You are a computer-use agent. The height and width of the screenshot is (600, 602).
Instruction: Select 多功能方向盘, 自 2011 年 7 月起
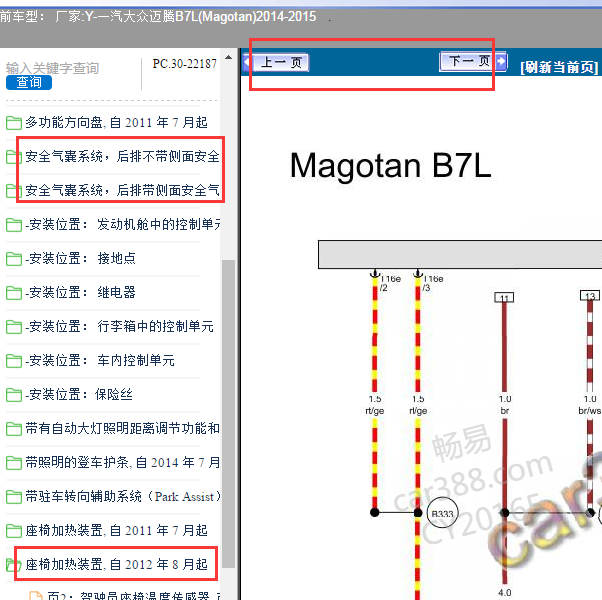116,122
